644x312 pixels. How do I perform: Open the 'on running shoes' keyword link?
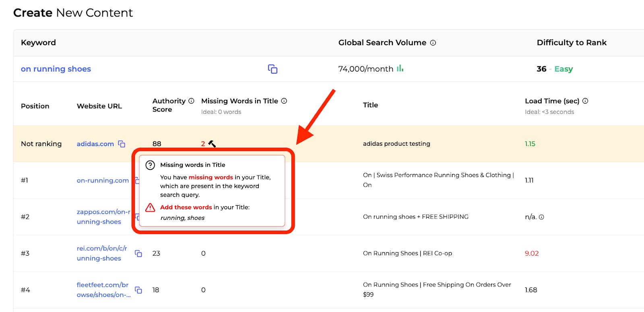click(56, 69)
